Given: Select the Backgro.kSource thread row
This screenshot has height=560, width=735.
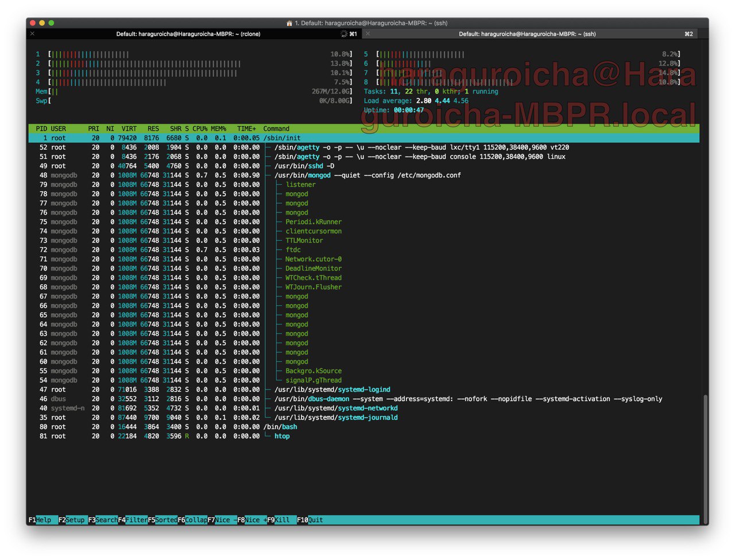Looking at the screenshot, I should (364, 371).
